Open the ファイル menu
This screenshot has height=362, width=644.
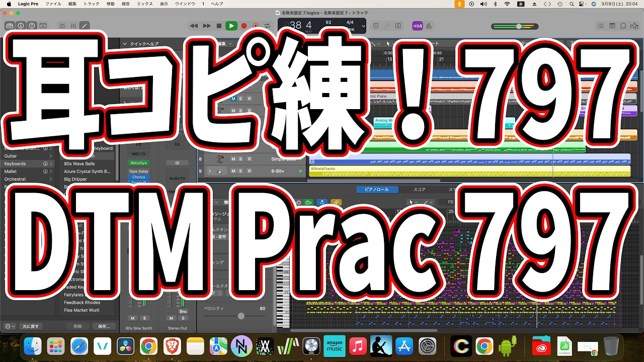(53, 4)
